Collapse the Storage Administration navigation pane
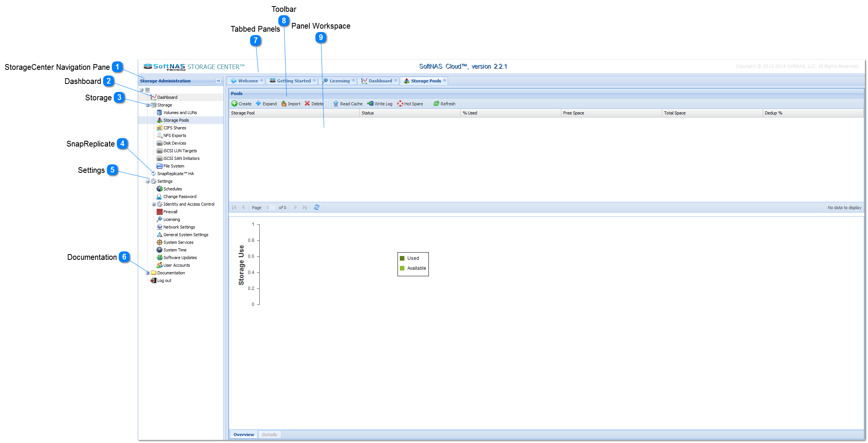868x443 pixels. 218,81
